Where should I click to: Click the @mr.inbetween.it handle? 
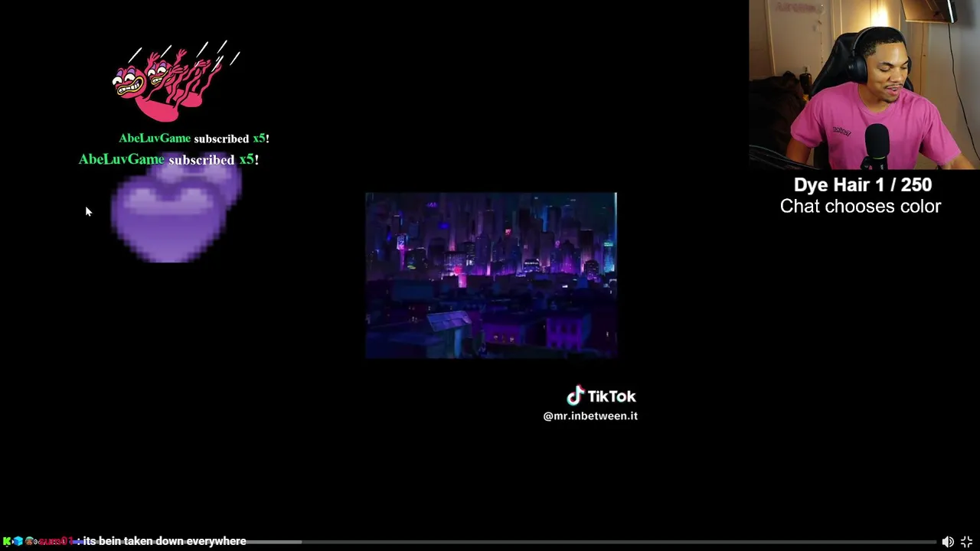point(590,416)
